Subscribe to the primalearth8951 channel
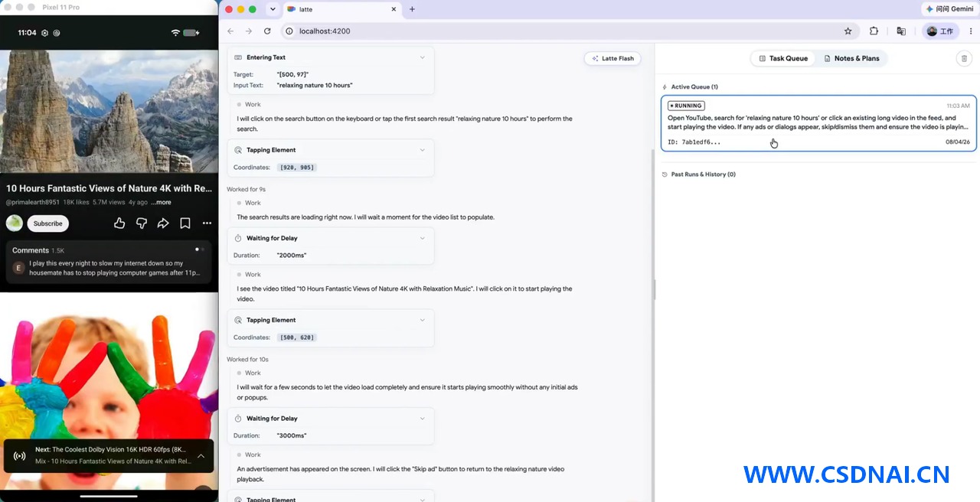 (x=48, y=223)
